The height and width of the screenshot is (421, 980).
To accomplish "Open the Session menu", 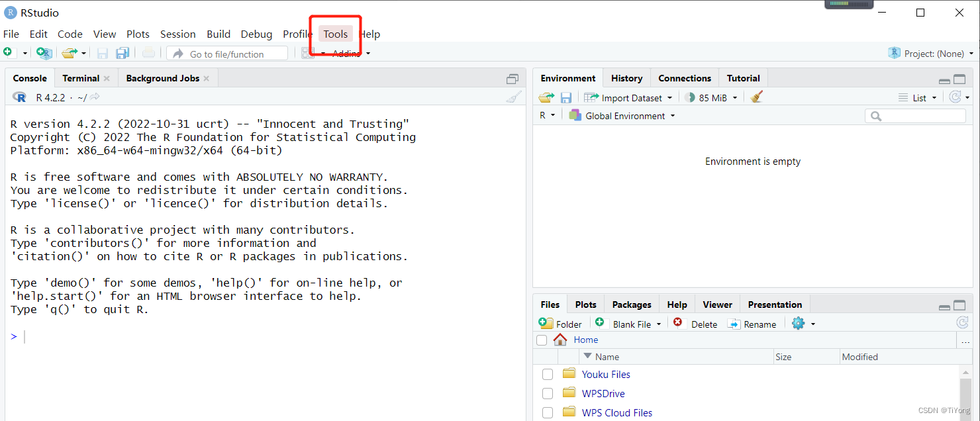I will 178,34.
